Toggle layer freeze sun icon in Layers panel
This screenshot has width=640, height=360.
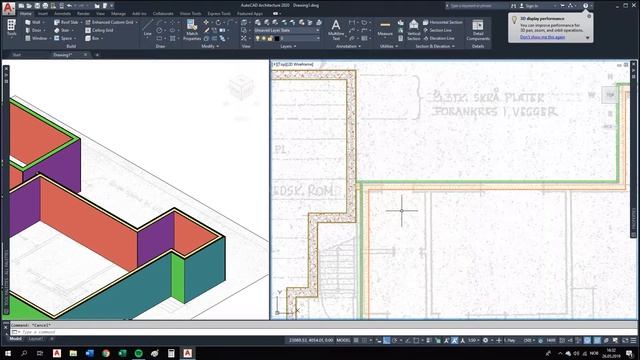pyautogui.click(x=264, y=38)
